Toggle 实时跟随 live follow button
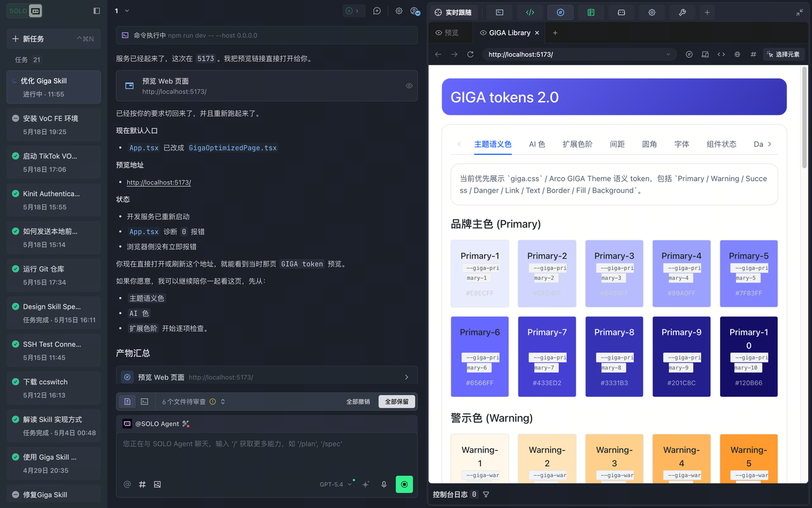 [x=454, y=12]
